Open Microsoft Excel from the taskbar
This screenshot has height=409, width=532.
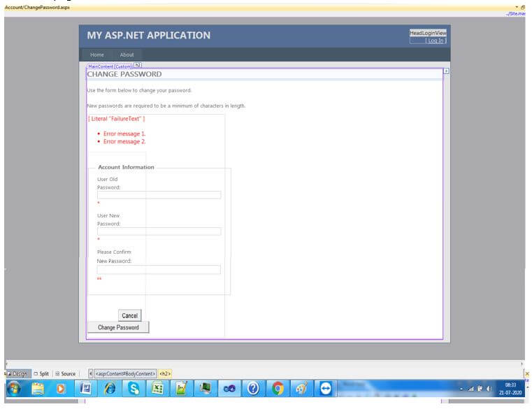coord(157,388)
